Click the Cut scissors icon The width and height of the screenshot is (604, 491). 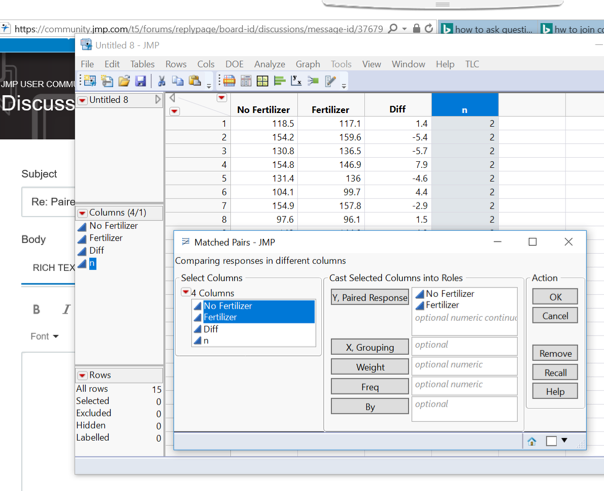161,81
